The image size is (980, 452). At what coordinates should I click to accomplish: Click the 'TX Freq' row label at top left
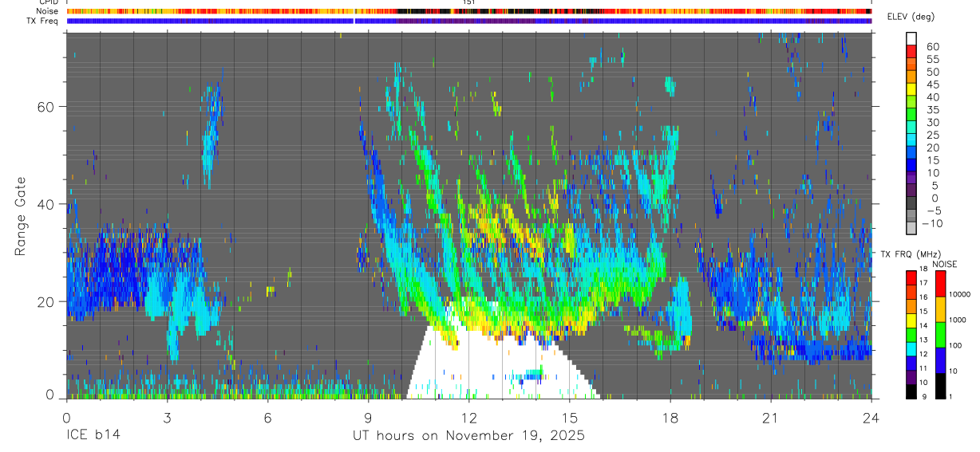tap(43, 21)
